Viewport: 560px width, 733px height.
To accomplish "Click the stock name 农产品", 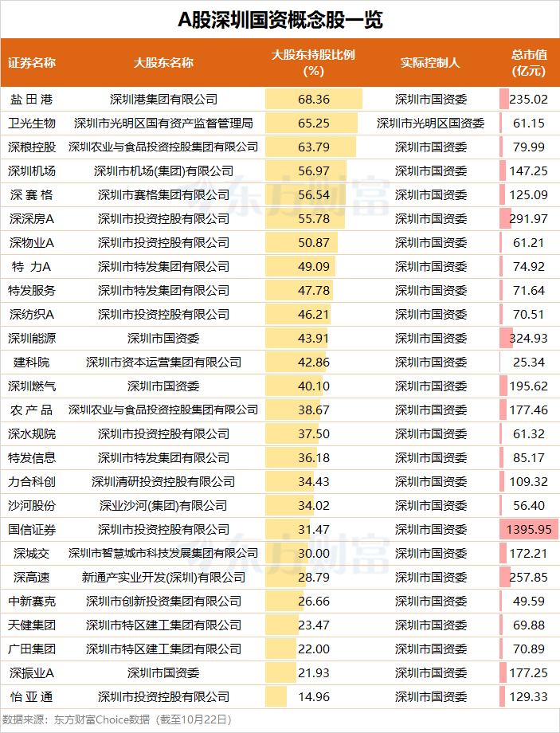I will click(32, 410).
